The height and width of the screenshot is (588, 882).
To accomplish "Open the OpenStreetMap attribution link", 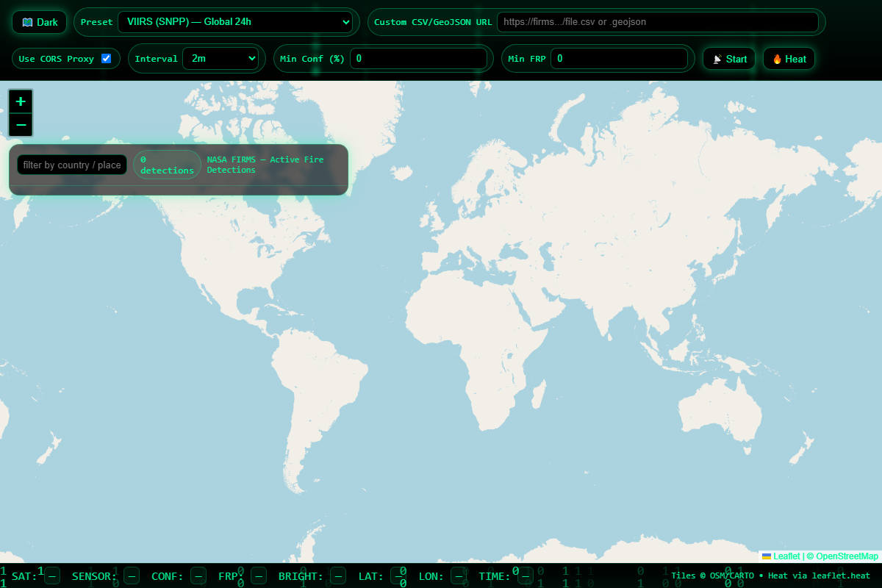I will 847,556.
